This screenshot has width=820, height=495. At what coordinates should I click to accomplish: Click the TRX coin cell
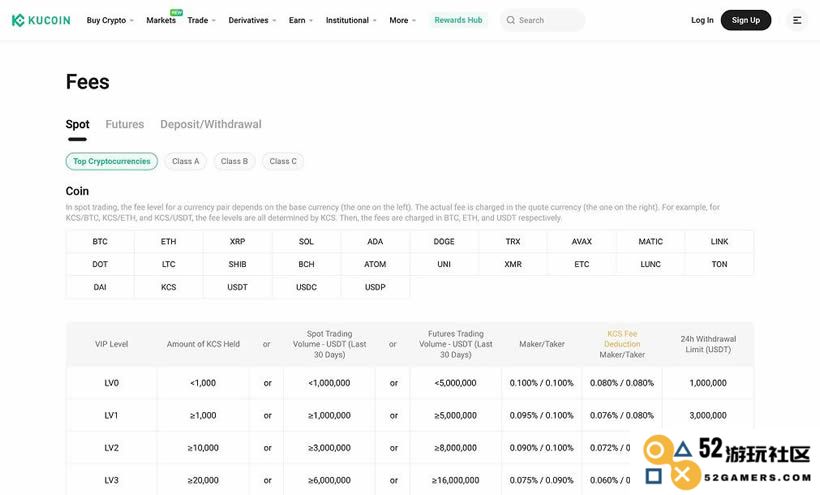tap(513, 241)
